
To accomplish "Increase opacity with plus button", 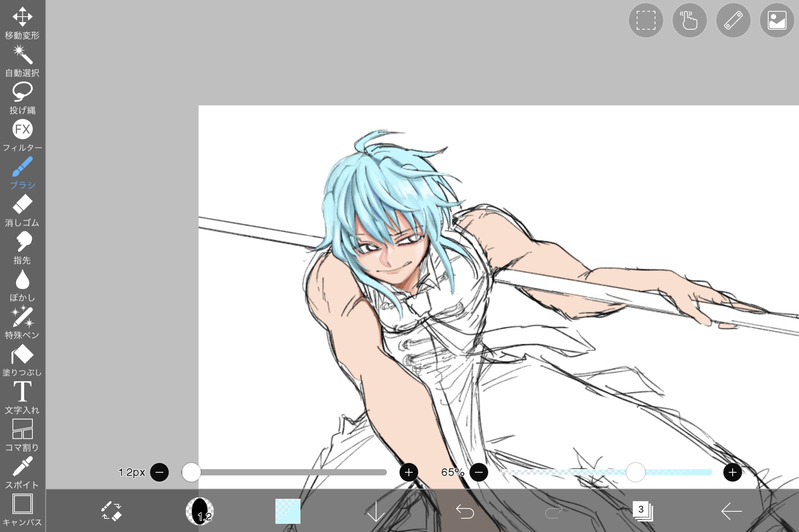I will click(732, 472).
